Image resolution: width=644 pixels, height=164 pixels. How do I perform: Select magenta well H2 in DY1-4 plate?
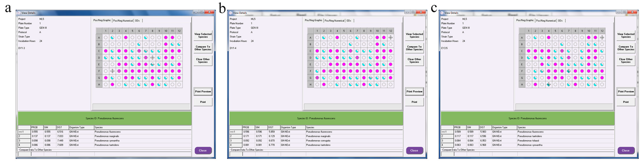point(324,84)
